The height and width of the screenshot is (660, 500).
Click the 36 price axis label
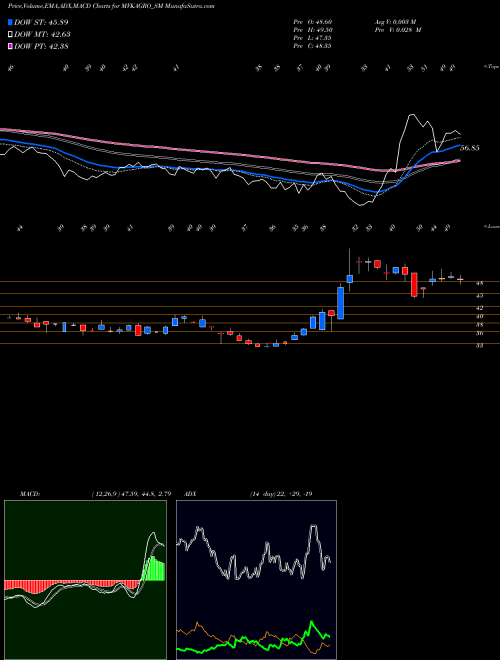click(x=479, y=333)
